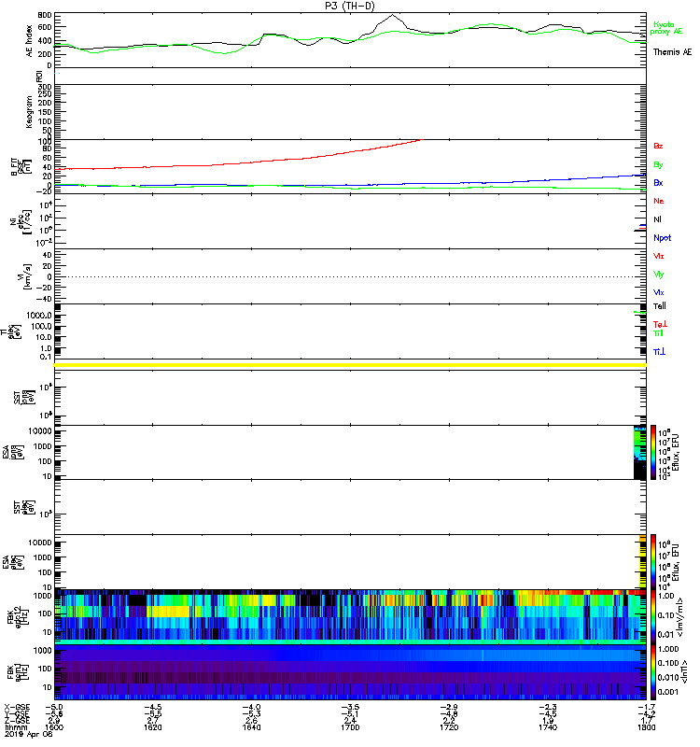Click the blue Bx curve near 1740
Screen dimensions: 700x747
tap(548, 180)
